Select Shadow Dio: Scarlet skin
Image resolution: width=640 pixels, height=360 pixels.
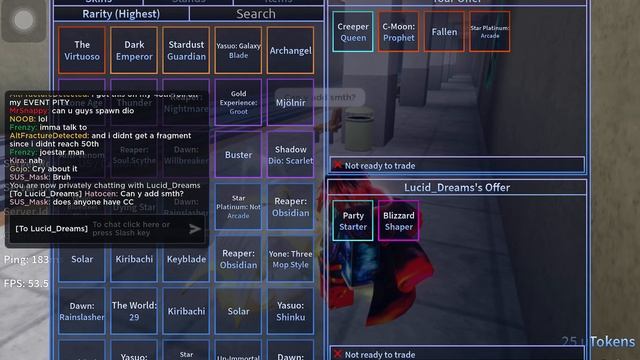pyautogui.click(x=291, y=155)
